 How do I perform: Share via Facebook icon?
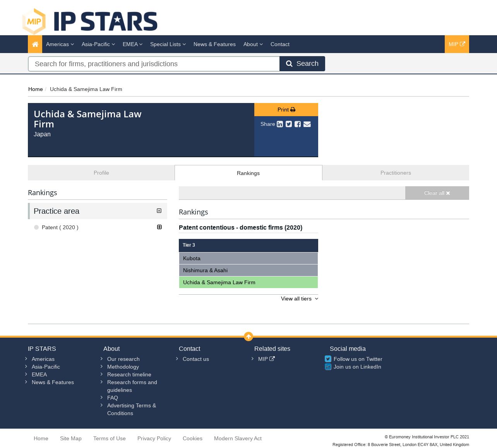click(x=298, y=124)
